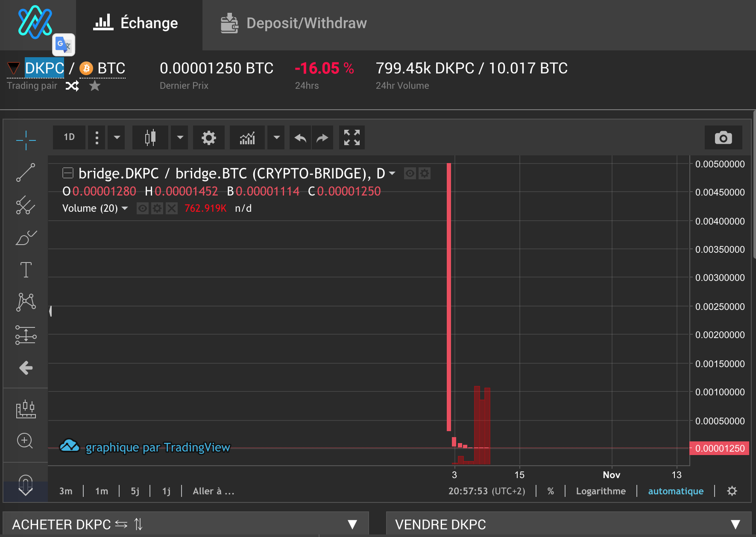Image resolution: width=756 pixels, height=537 pixels.
Task: Switch to the Deposit/Withdraw tab
Action: tap(294, 23)
